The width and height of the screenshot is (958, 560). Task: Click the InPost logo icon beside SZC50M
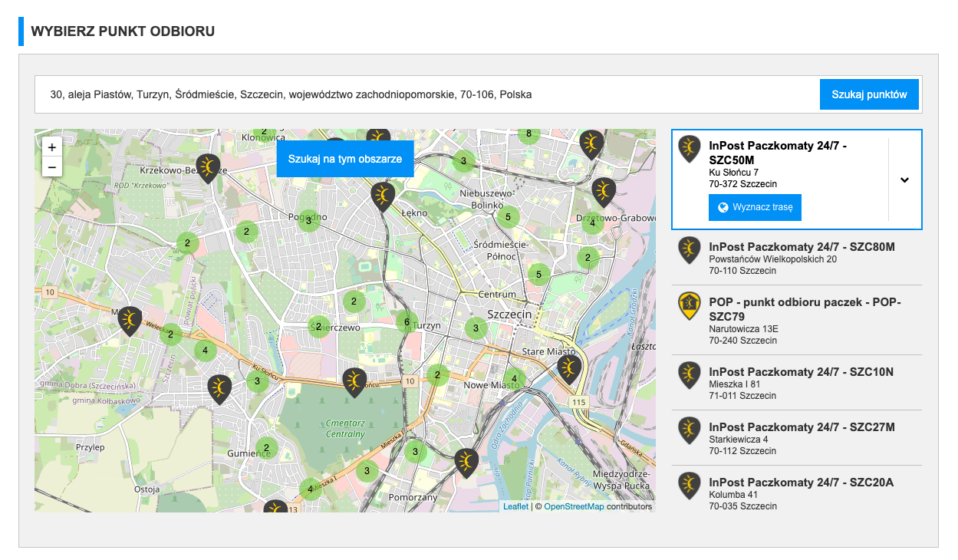[x=690, y=149]
